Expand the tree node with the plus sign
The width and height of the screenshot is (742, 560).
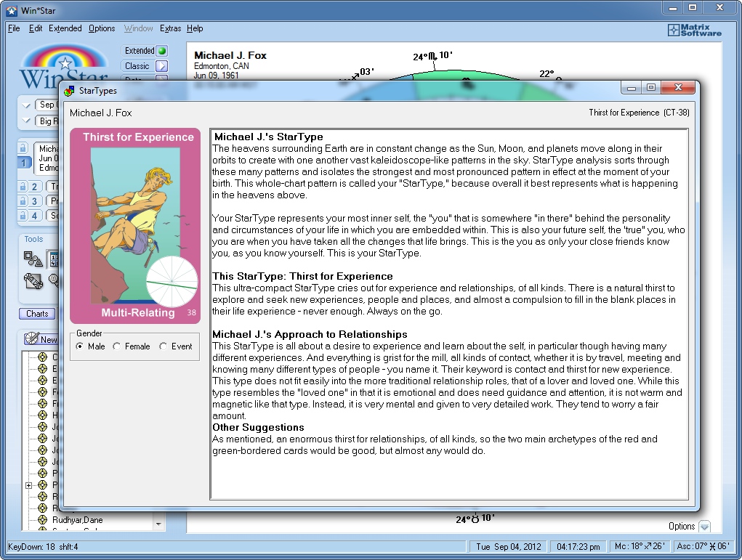pos(28,485)
